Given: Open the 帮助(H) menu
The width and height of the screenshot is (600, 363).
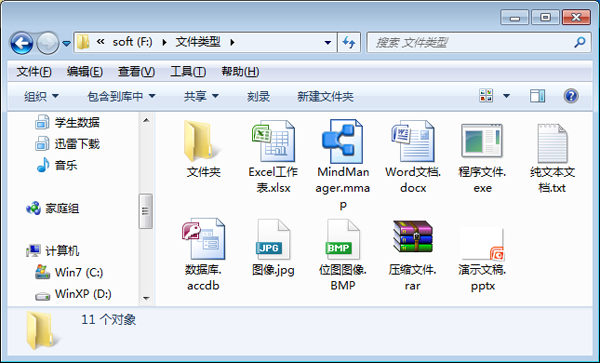Looking at the screenshot, I should point(240,72).
